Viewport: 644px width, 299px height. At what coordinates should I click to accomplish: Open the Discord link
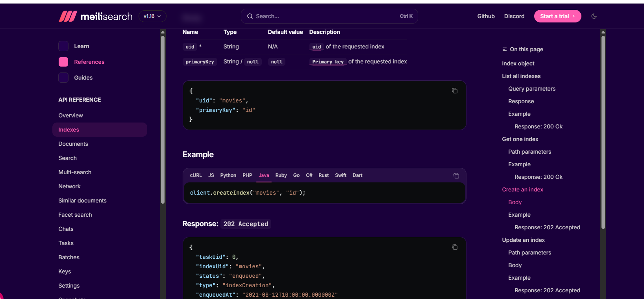click(514, 16)
